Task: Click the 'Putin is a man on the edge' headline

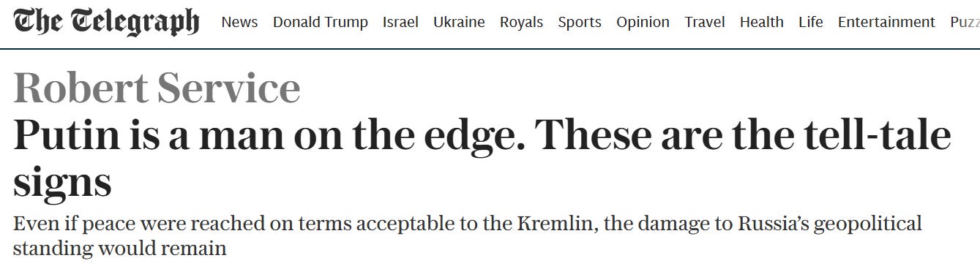Action: click(482, 159)
